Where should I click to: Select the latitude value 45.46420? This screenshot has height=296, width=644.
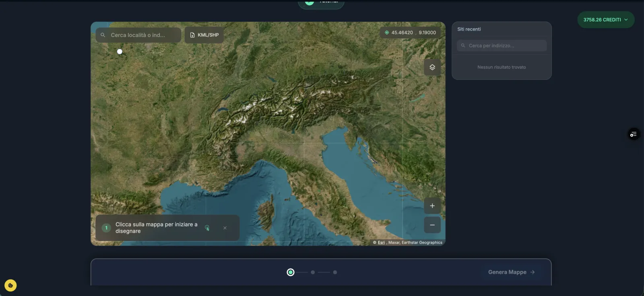click(402, 33)
